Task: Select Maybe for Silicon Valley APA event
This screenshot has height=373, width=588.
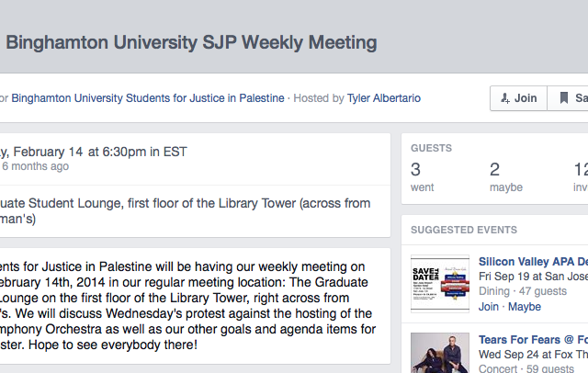Action: (525, 307)
